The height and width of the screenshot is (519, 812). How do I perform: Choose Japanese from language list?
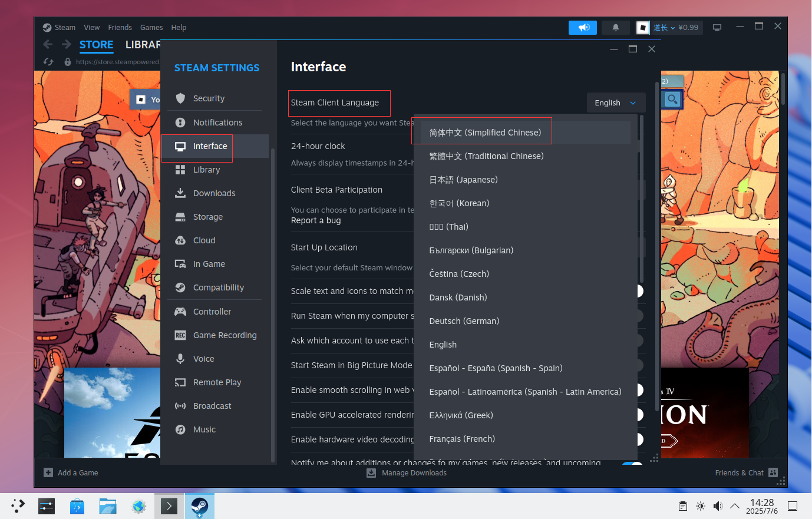[x=526, y=180]
